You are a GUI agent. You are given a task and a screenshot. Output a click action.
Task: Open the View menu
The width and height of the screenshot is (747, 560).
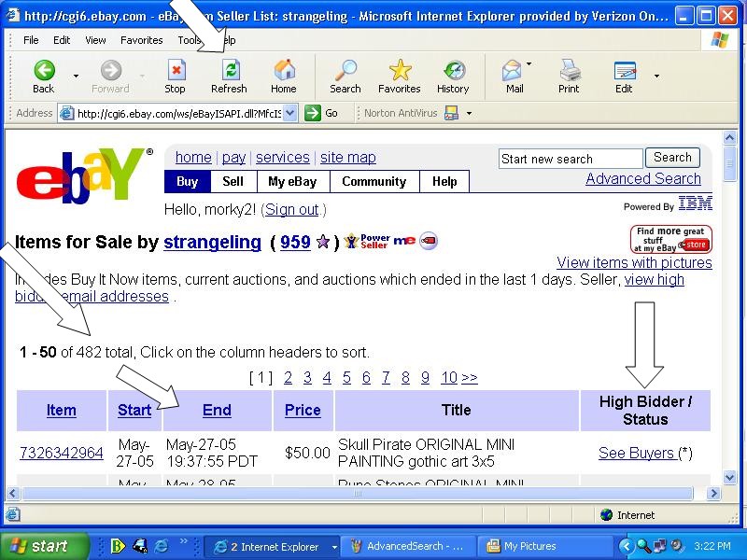click(95, 40)
